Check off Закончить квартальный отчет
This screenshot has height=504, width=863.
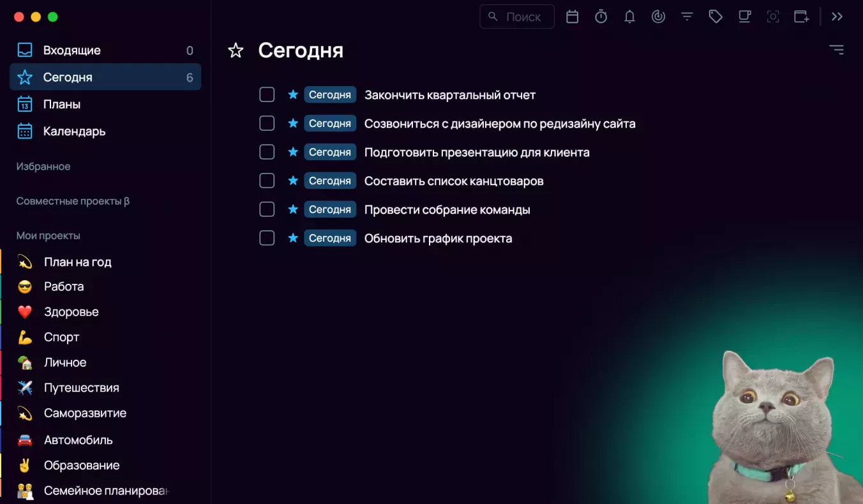coord(267,94)
